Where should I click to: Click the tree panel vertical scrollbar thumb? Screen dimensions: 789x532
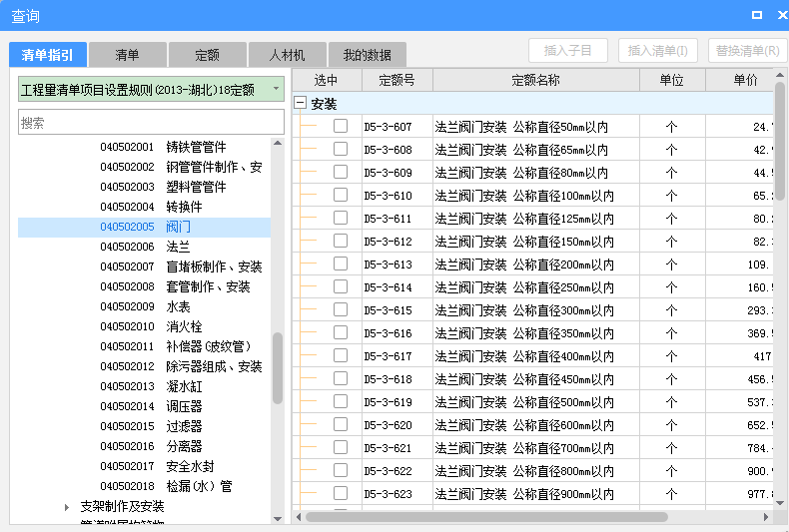point(278,368)
